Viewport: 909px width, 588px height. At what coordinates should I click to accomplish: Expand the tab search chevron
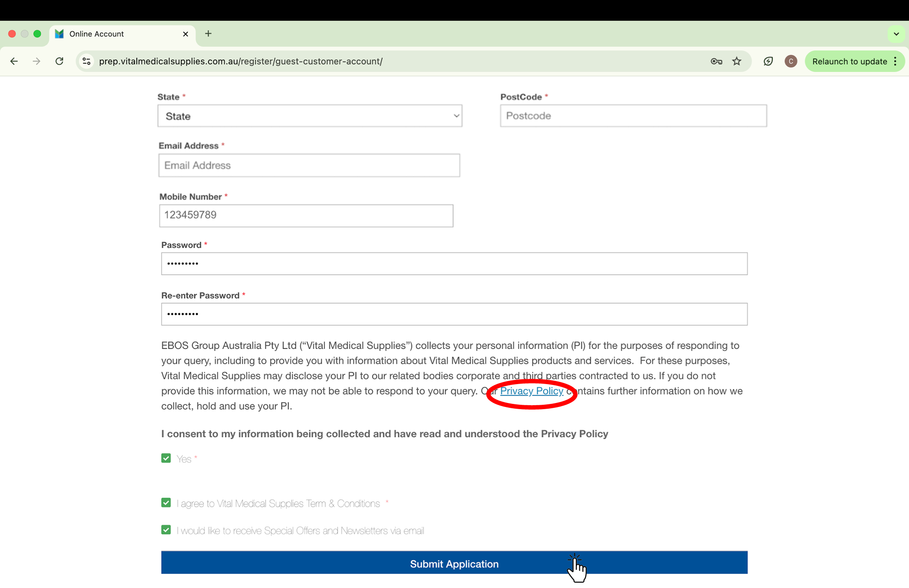click(x=896, y=34)
